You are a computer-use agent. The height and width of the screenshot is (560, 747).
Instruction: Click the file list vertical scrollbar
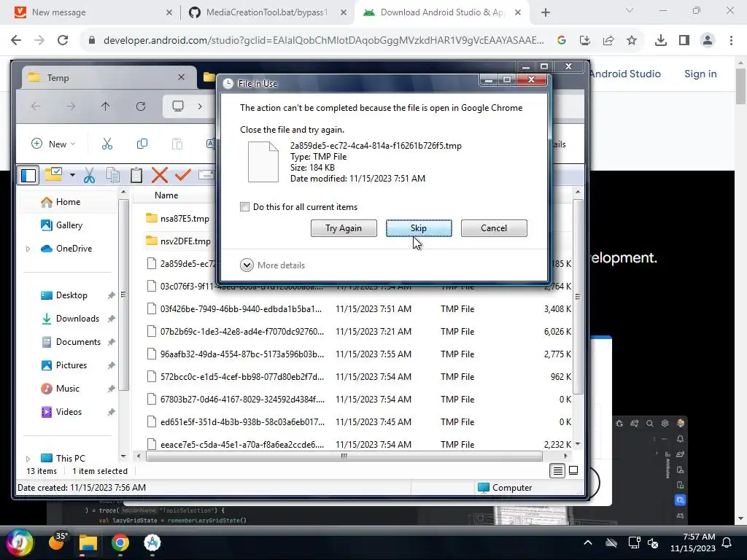pos(578,297)
